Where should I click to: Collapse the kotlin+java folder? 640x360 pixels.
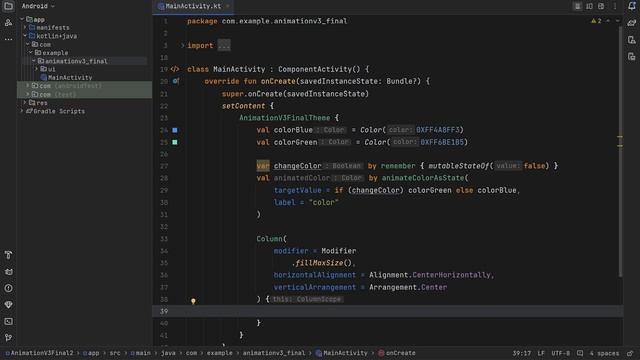(25, 36)
